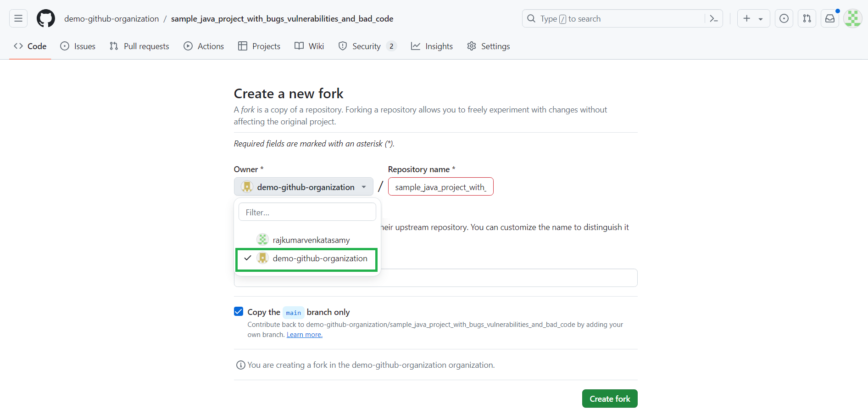Click the description text field
Image resolution: width=868 pixels, height=410 pixels.
tap(436, 278)
